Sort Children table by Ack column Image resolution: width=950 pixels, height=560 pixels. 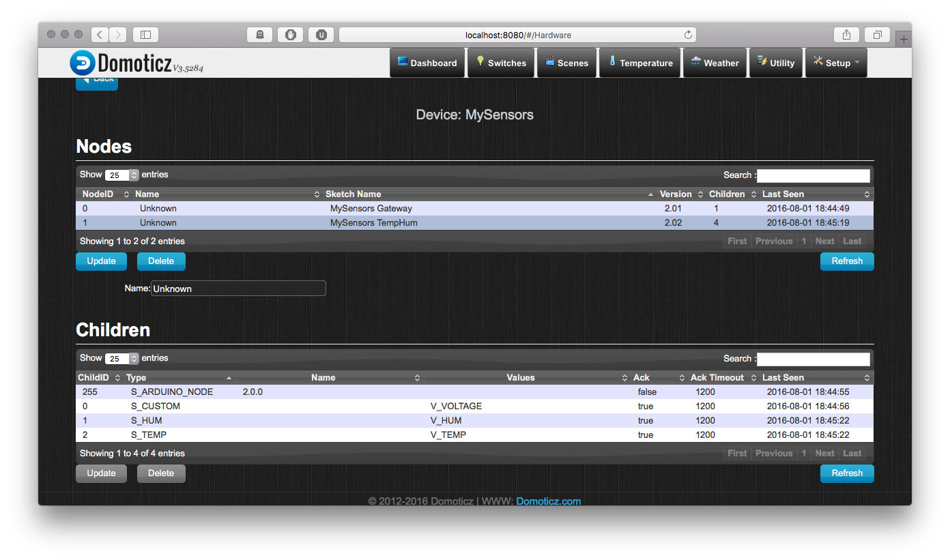pos(658,378)
